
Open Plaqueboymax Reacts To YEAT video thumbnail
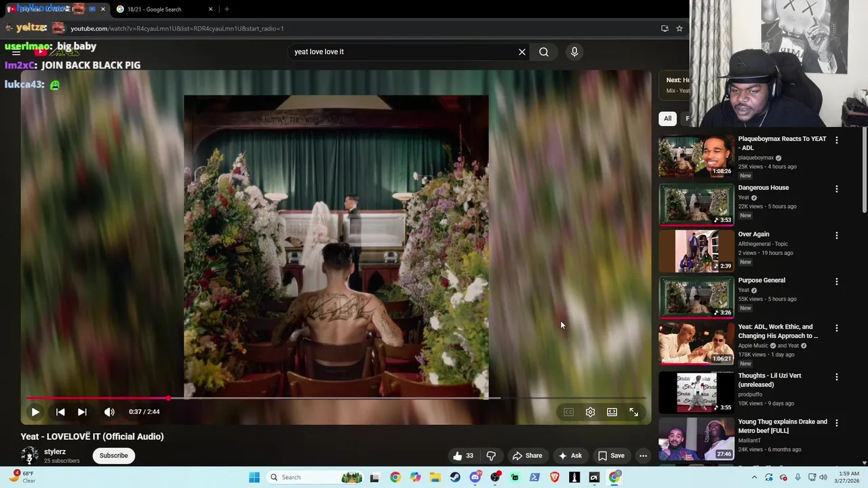point(696,156)
